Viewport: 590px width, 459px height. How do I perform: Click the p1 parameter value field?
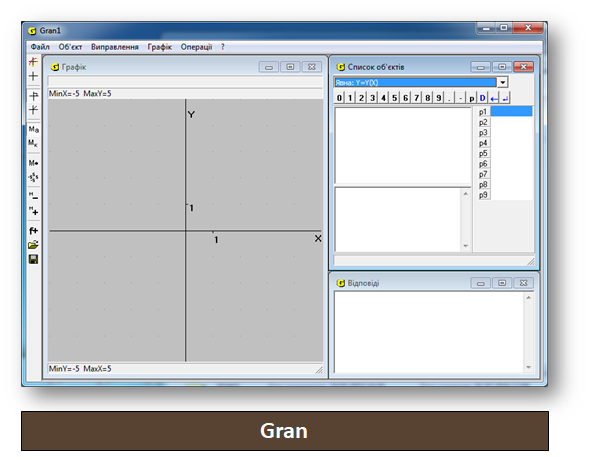[x=511, y=111]
